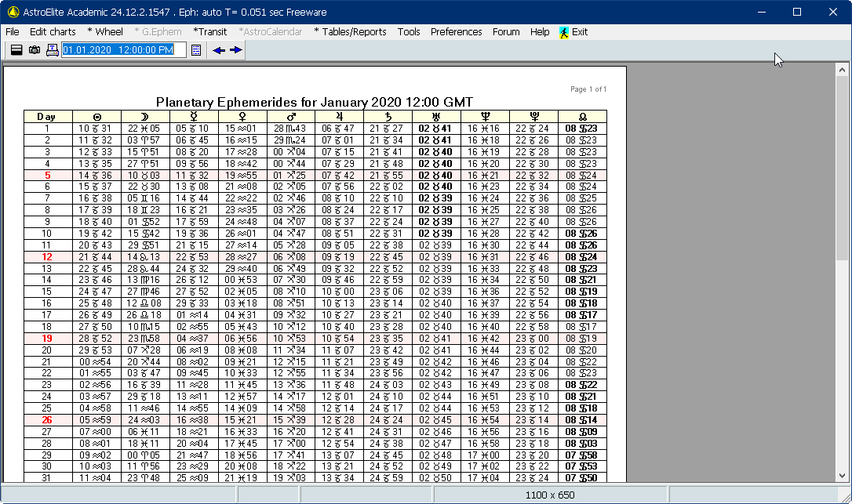This screenshot has height=504, width=852.
Task: Click the date list icon beside date field
Action: (x=196, y=50)
